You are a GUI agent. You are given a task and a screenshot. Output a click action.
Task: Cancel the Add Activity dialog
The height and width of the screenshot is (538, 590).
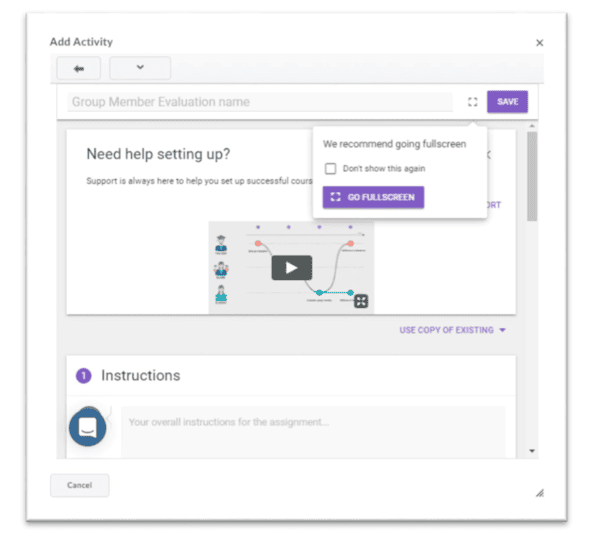coord(79,485)
